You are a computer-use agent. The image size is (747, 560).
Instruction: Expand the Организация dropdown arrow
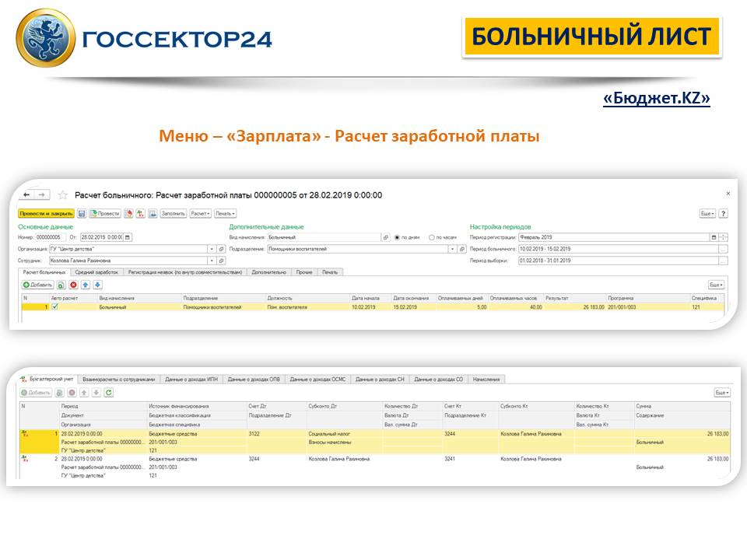click(212, 249)
